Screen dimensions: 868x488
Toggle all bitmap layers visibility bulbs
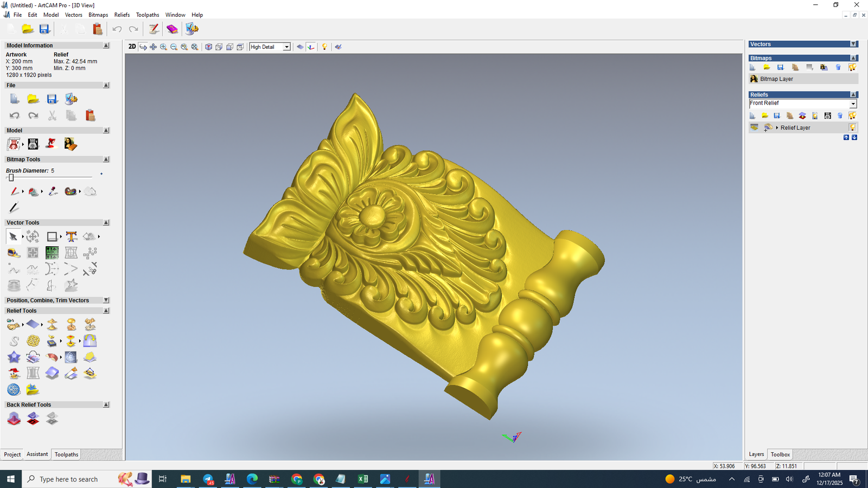[x=852, y=67]
